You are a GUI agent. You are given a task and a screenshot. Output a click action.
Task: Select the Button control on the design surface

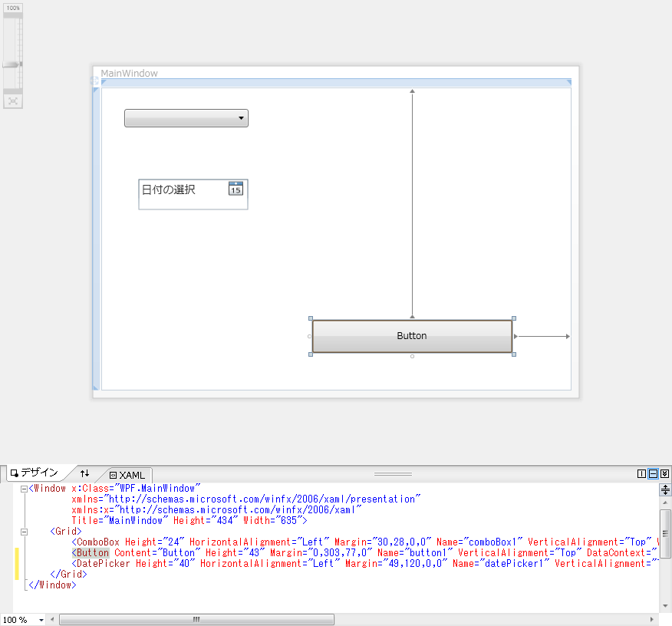pyautogui.click(x=412, y=335)
